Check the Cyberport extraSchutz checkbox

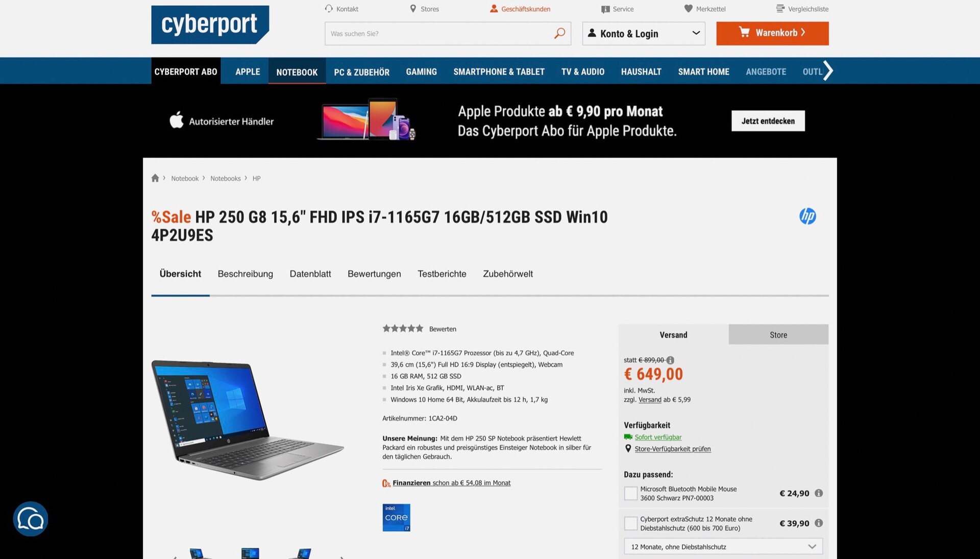[x=631, y=523]
